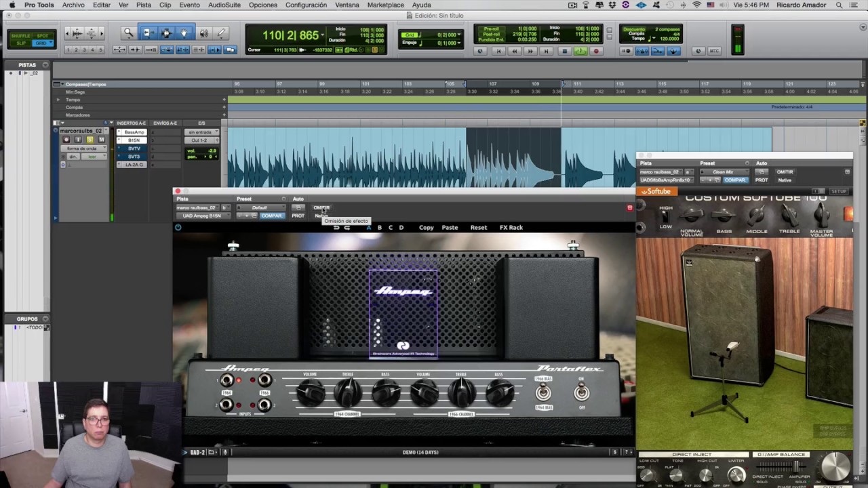Select the Grabber hand tool

(x=183, y=33)
